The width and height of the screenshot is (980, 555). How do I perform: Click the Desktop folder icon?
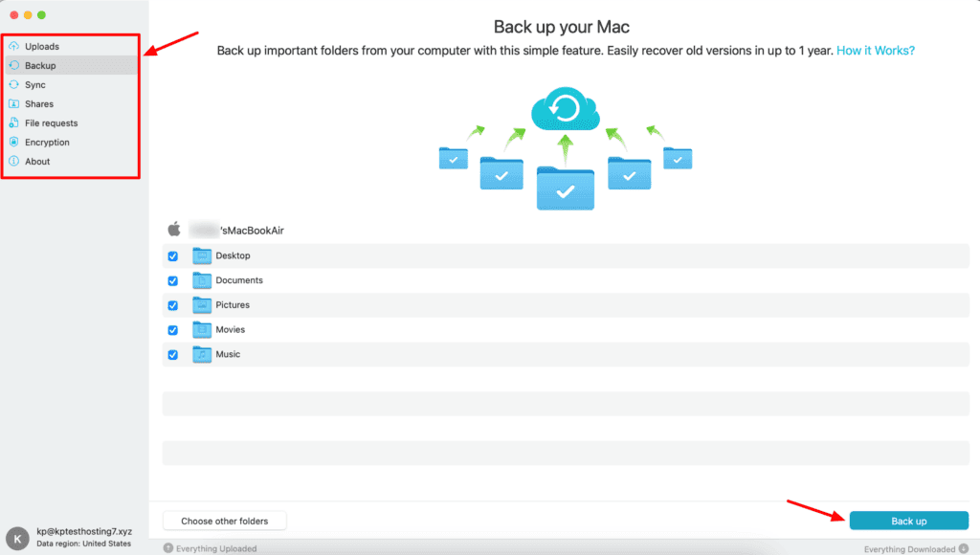[202, 255]
